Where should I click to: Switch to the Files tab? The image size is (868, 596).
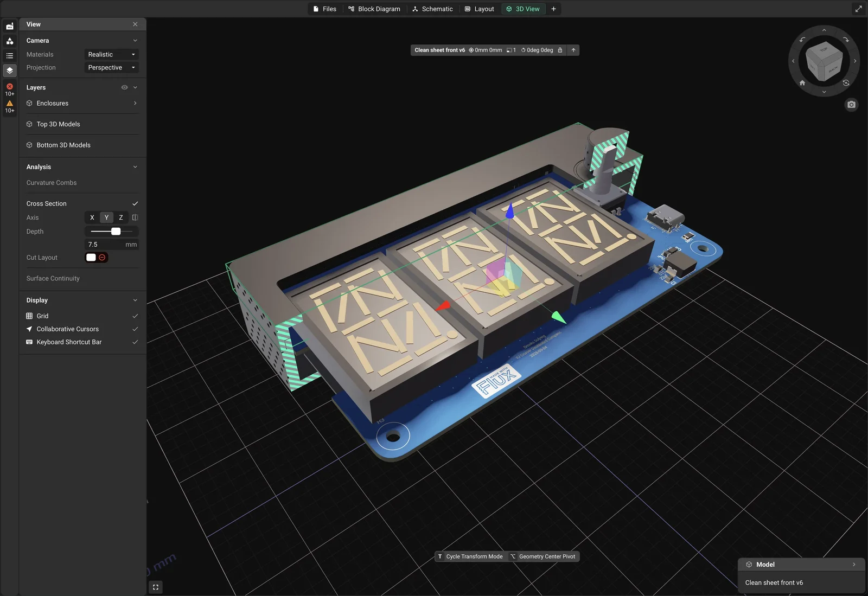[x=324, y=9]
